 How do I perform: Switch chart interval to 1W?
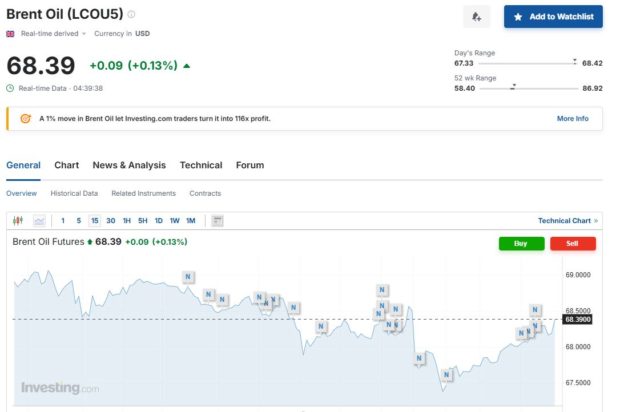[174, 220]
